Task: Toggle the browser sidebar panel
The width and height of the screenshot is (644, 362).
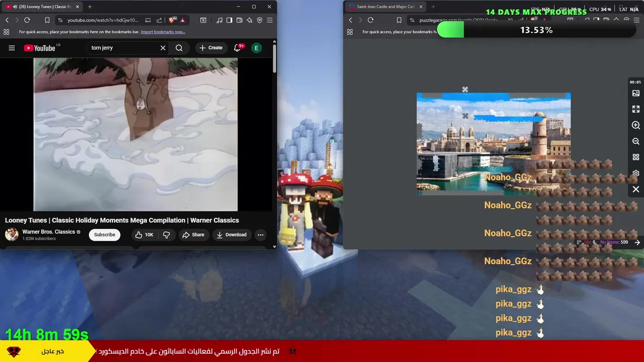Action: 229,20
